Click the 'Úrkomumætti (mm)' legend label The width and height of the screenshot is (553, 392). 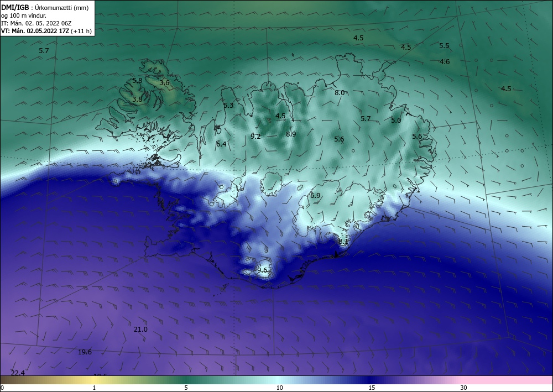[62, 7]
